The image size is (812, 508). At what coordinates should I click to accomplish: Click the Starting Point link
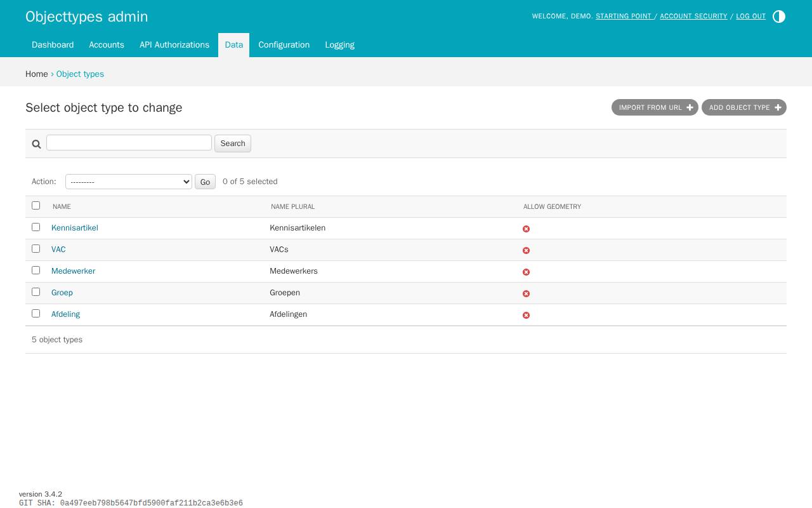tap(624, 17)
